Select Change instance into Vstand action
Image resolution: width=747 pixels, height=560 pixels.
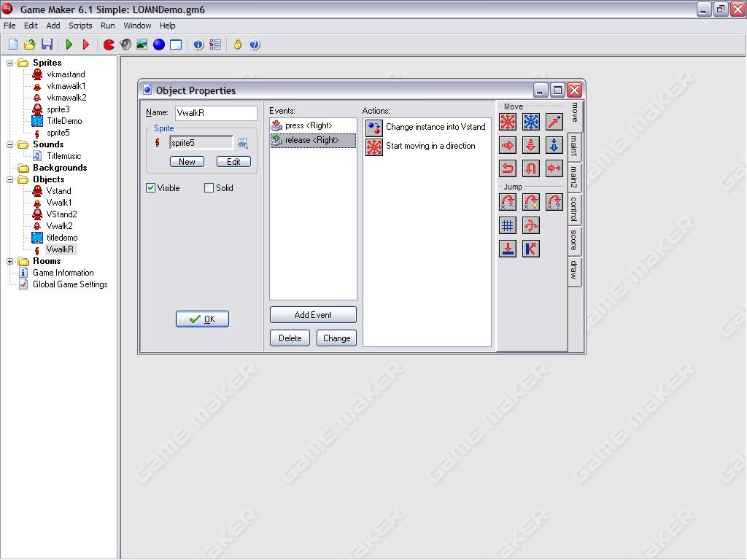click(x=426, y=127)
